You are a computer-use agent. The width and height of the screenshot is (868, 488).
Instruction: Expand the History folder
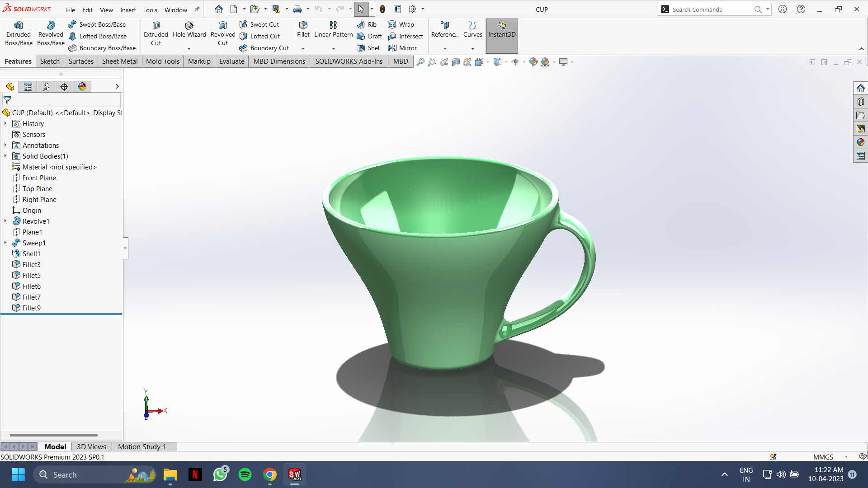pyautogui.click(x=5, y=123)
